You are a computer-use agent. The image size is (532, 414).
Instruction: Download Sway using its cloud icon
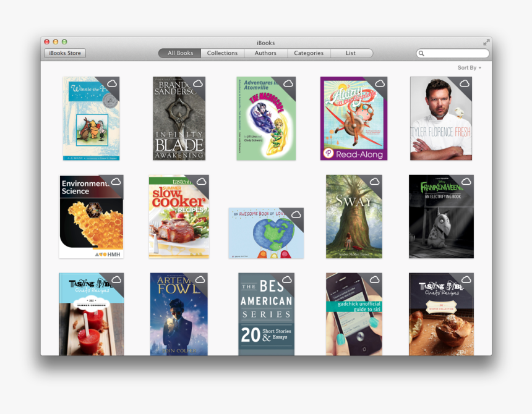tap(374, 182)
